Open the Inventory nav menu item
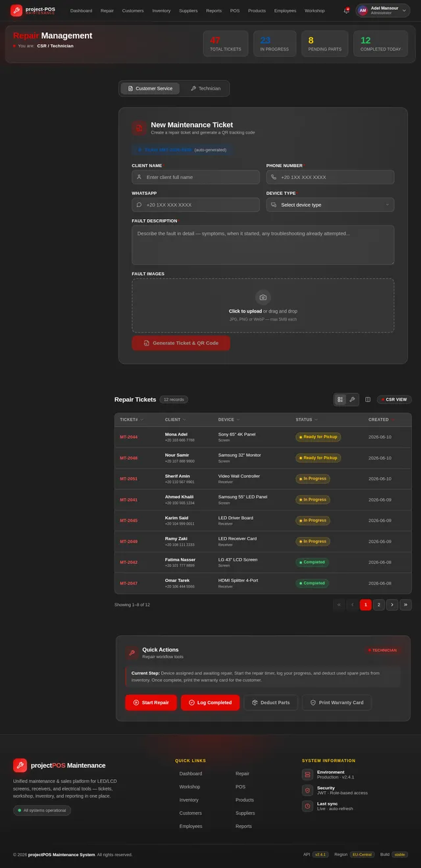 [161, 11]
